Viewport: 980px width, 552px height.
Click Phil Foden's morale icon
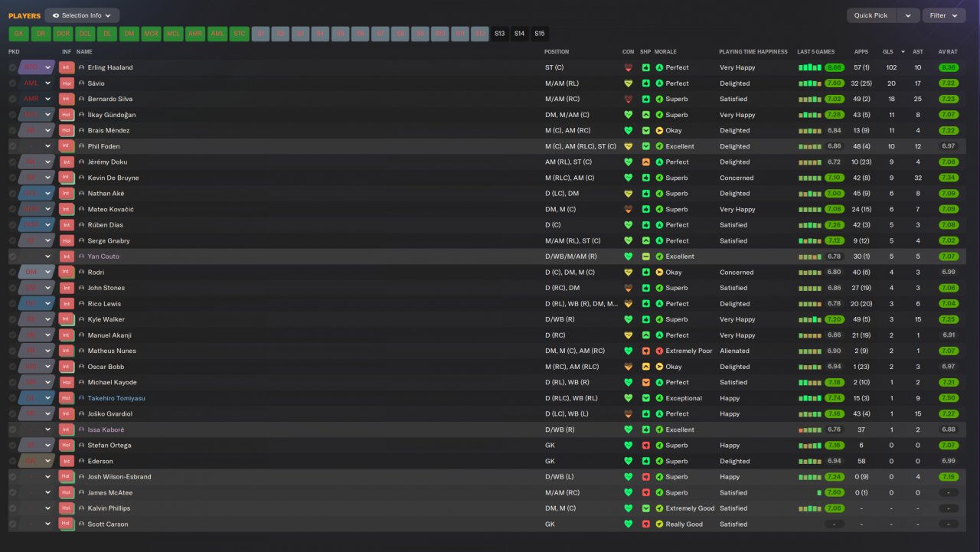coord(659,146)
